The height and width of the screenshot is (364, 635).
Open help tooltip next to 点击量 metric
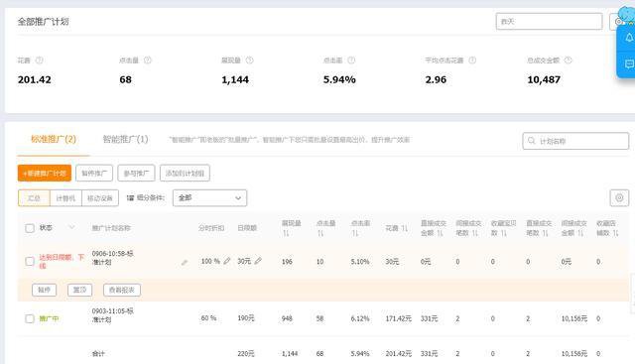[x=148, y=61]
